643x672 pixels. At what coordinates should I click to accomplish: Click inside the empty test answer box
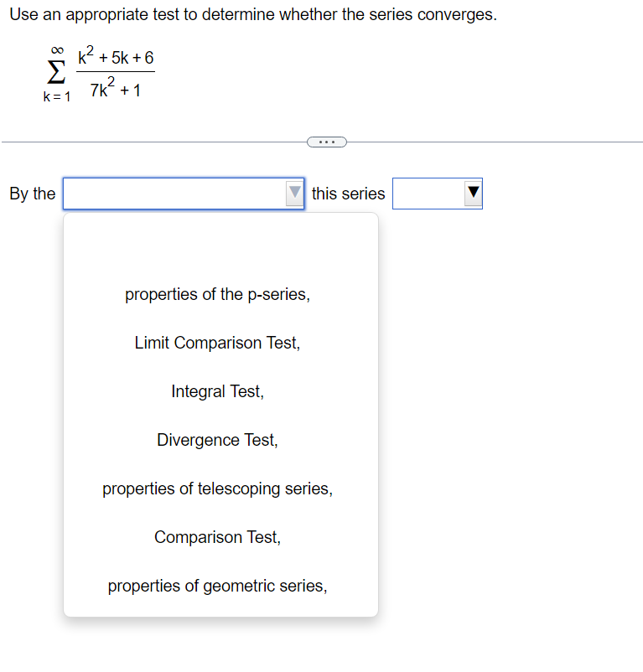[x=168, y=194]
